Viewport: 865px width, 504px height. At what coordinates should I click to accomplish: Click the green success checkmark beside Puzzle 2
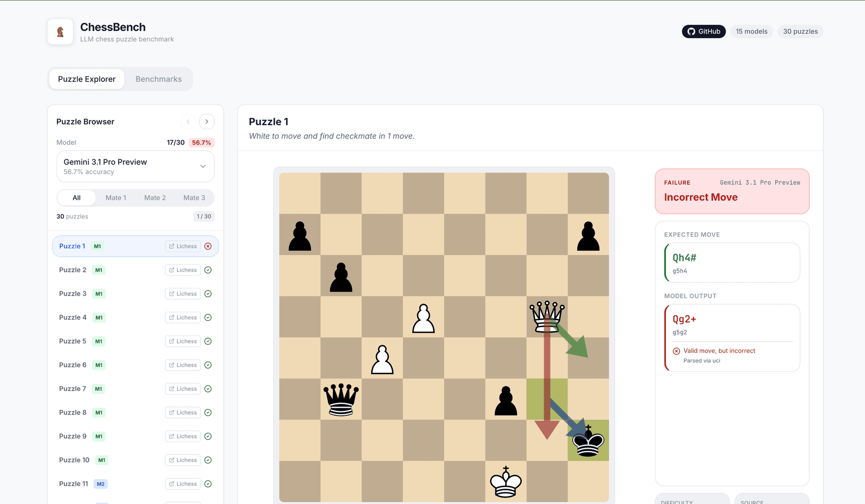coord(208,270)
